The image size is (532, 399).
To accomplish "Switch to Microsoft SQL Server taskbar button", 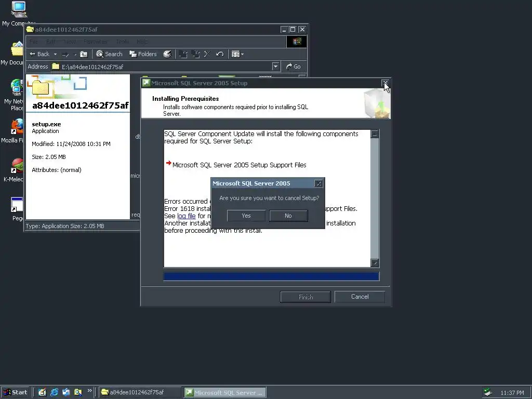I will 225,392.
